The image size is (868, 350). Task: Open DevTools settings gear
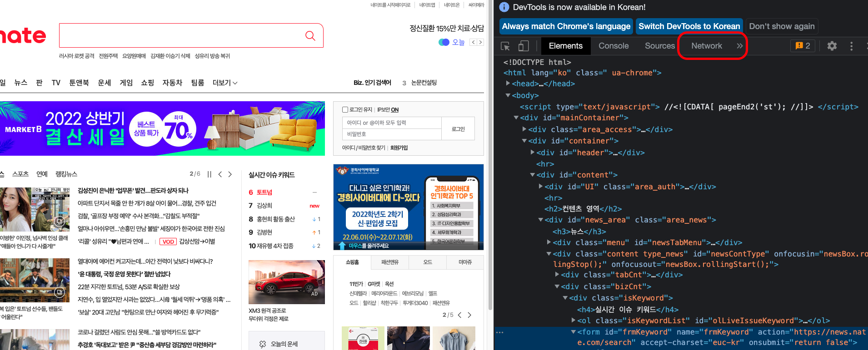[x=832, y=46]
